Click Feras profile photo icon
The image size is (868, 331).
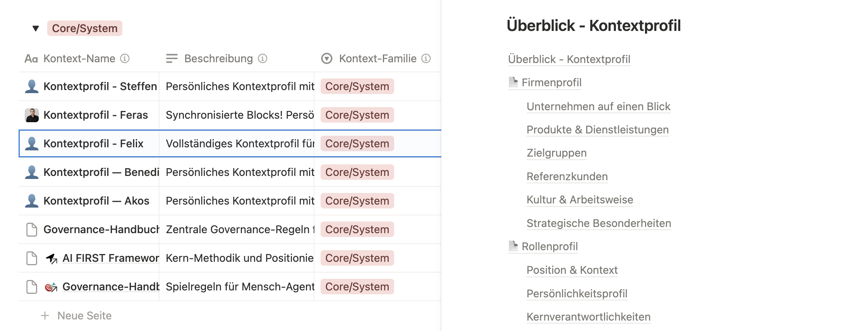[32, 115]
